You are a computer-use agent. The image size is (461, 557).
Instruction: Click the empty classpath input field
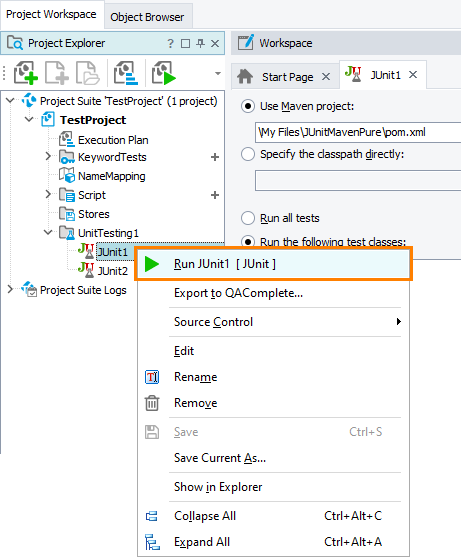[358, 180]
